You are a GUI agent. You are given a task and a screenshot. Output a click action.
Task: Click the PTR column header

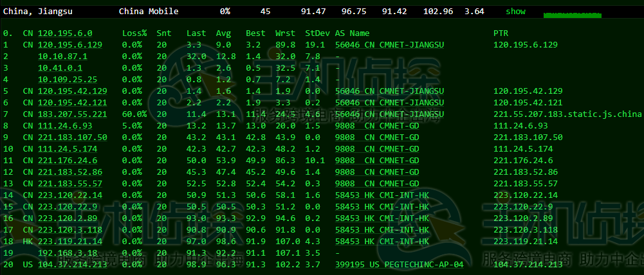501,33
